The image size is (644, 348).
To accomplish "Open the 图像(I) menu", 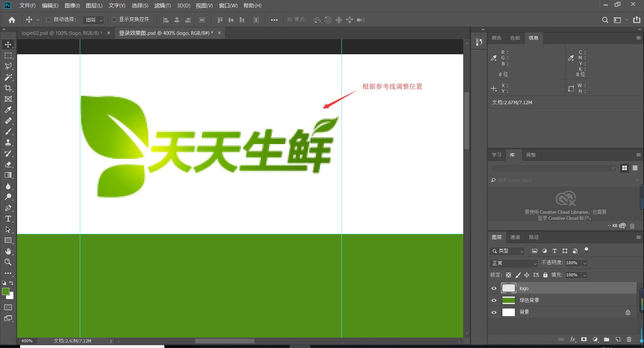I will point(72,5).
